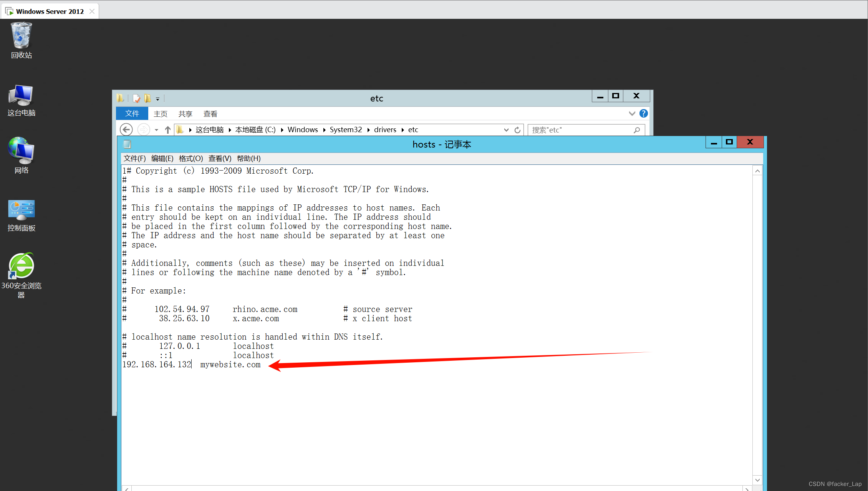Screen dimensions: 868x491
Task: Open Notepad's 编辑(E) menu
Action: point(162,158)
